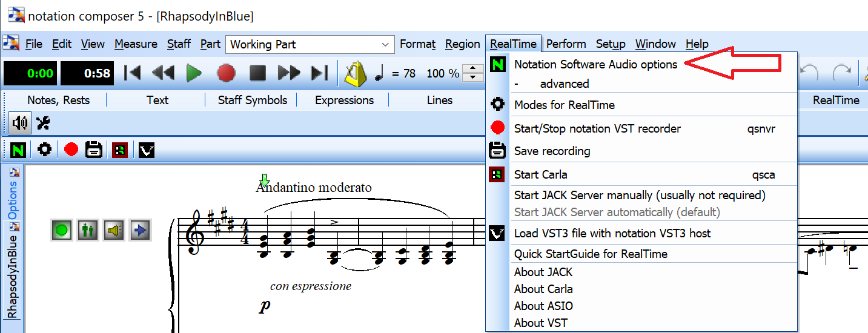Select Notation Software Audio options menu entry
Viewport: 868px width, 333px height.
[595, 65]
